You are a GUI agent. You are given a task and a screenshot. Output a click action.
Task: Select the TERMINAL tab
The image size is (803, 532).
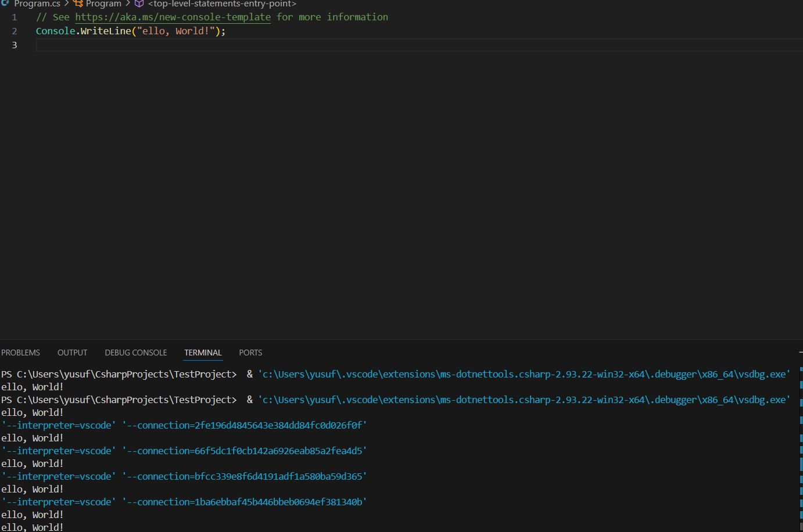[x=203, y=353]
